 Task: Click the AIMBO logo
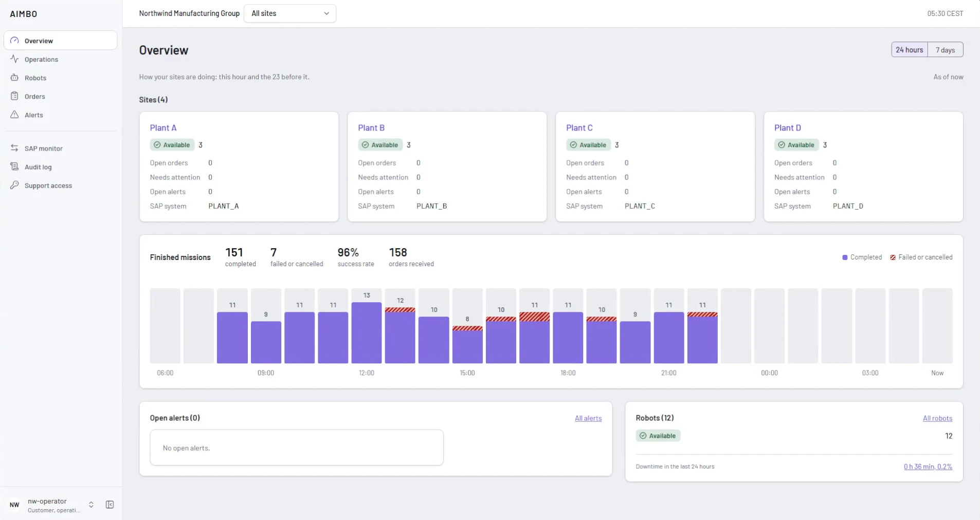tap(24, 14)
